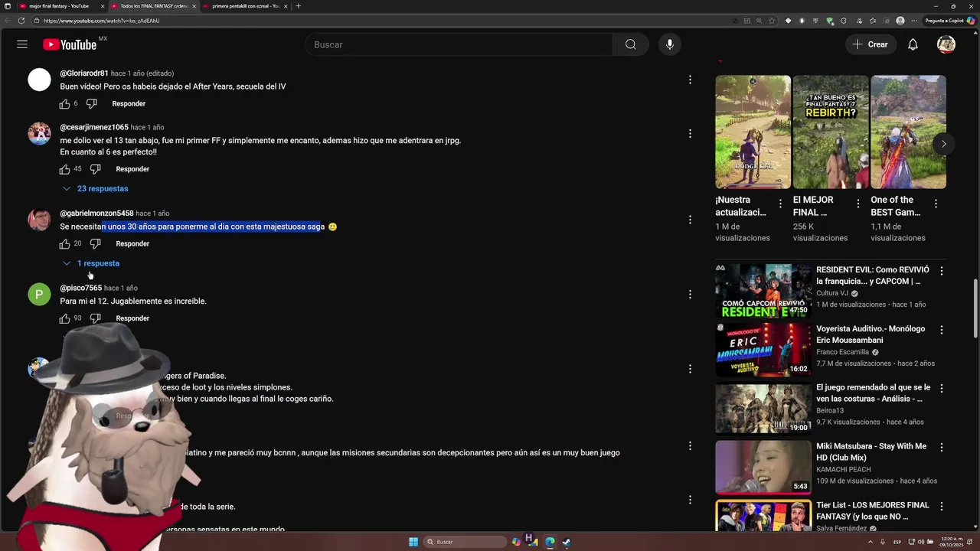Screen dimensions: 980x551
Task: Show next shorts with right arrow
Action: pos(943,144)
